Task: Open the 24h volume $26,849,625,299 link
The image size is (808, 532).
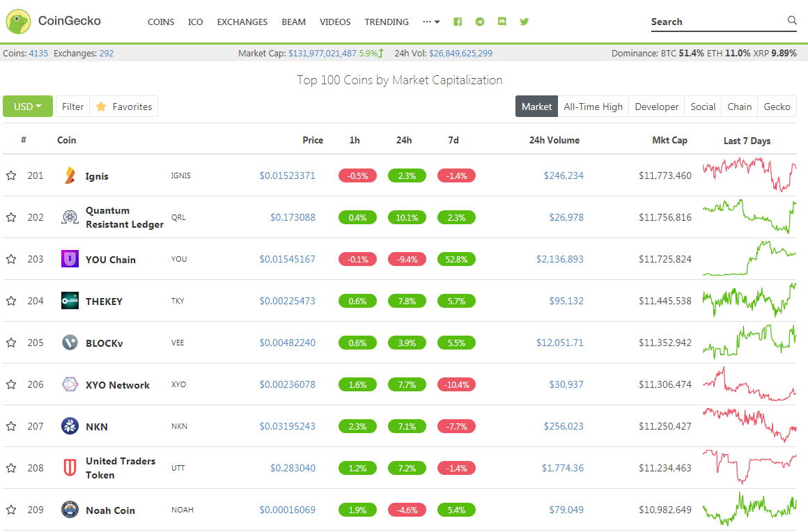Action: click(460, 53)
